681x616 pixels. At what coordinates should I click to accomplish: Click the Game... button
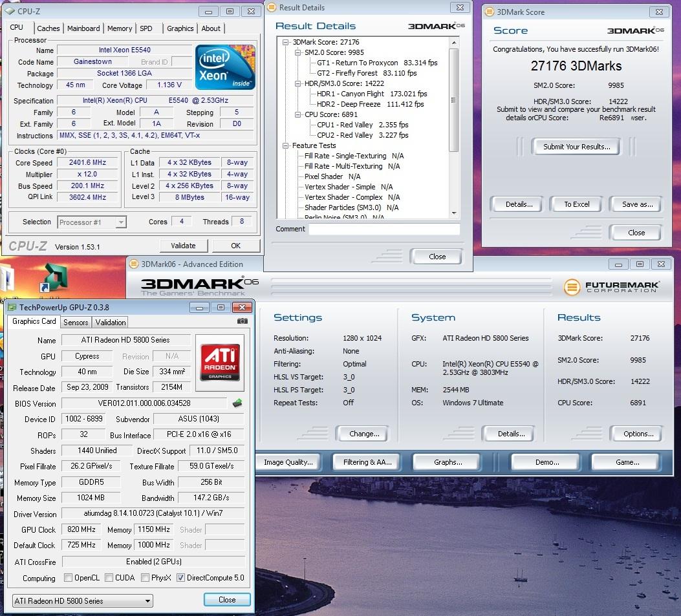coord(627,462)
